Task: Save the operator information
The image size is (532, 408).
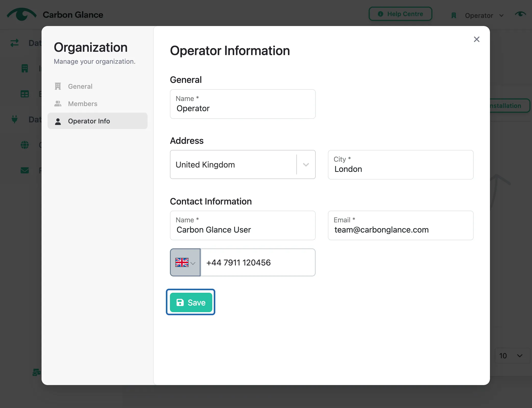Action: 191,302
